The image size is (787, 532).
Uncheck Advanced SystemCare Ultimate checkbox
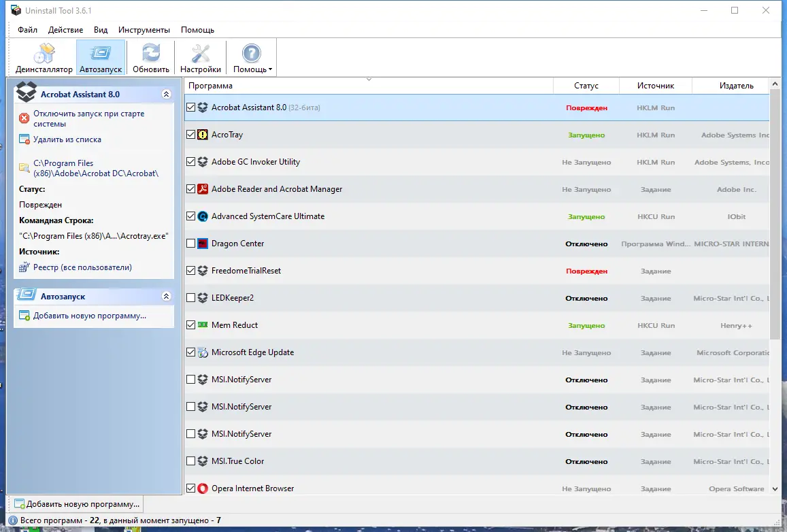pyautogui.click(x=190, y=216)
